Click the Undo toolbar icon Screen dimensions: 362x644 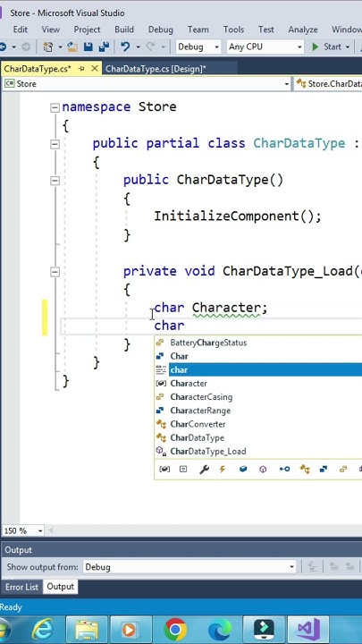click(125, 47)
